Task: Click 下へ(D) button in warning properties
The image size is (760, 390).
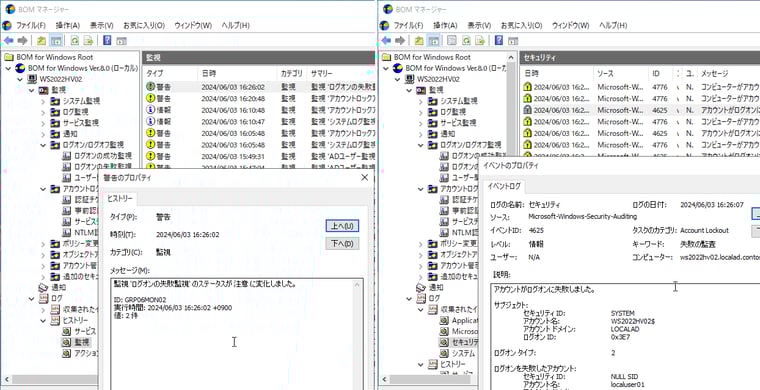Action: coord(342,243)
